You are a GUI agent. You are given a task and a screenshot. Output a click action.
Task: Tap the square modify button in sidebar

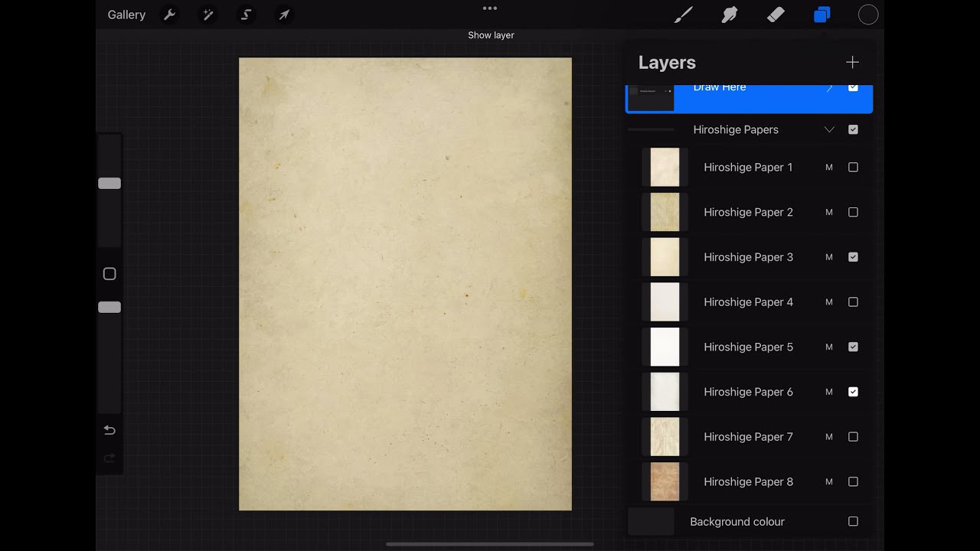(109, 274)
